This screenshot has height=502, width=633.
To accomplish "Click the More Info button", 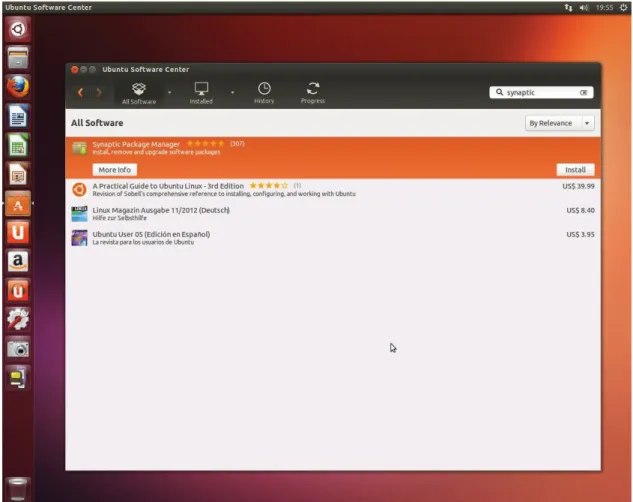I will click(x=115, y=170).
